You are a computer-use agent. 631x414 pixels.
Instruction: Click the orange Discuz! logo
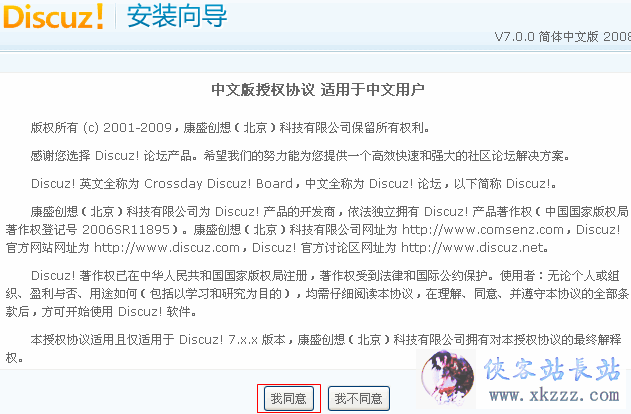pos(53,16)
